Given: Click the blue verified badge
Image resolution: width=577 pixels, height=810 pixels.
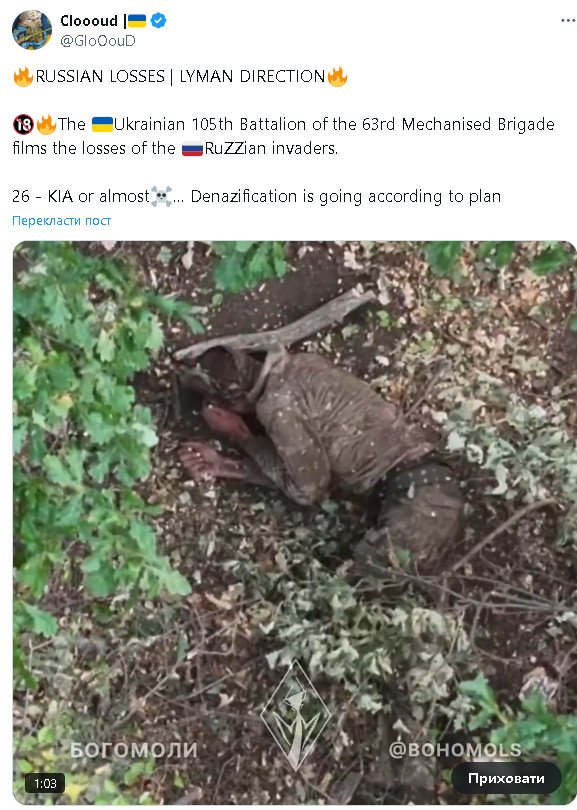Looking at the screenshot, I should coord(159,21).
